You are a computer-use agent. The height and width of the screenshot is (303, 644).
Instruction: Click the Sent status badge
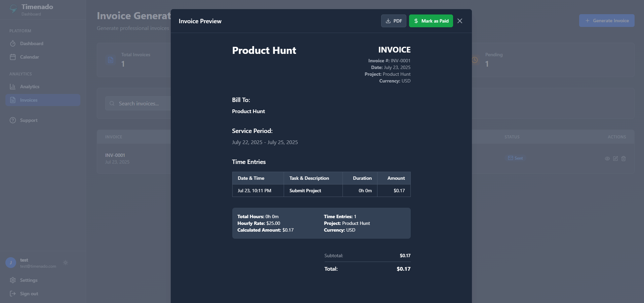click(x=515, y=158)
